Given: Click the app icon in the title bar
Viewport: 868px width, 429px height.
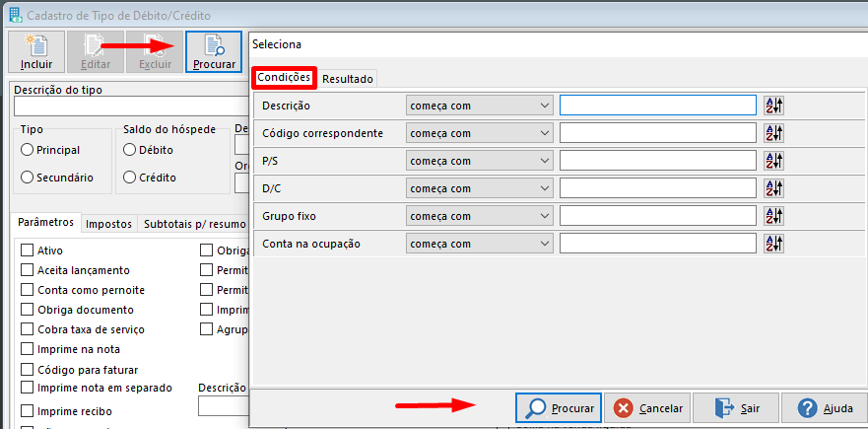Looking at the screenshot, I should pyautogui.click(x=16, y=16).
